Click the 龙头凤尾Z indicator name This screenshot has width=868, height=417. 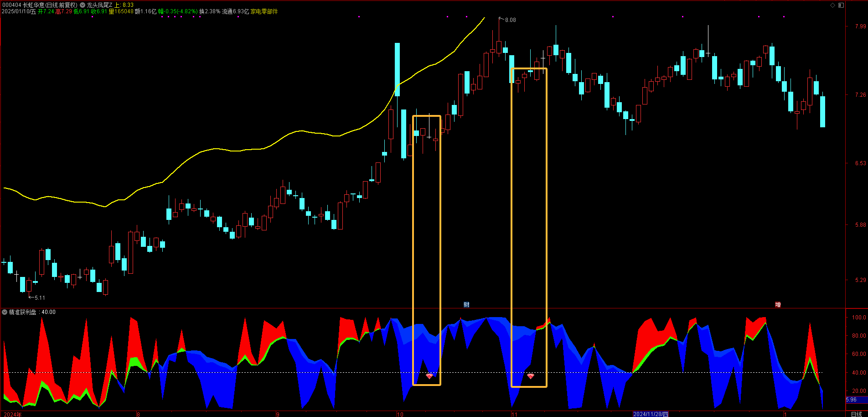pyautogui.click(x=99, y=5)
